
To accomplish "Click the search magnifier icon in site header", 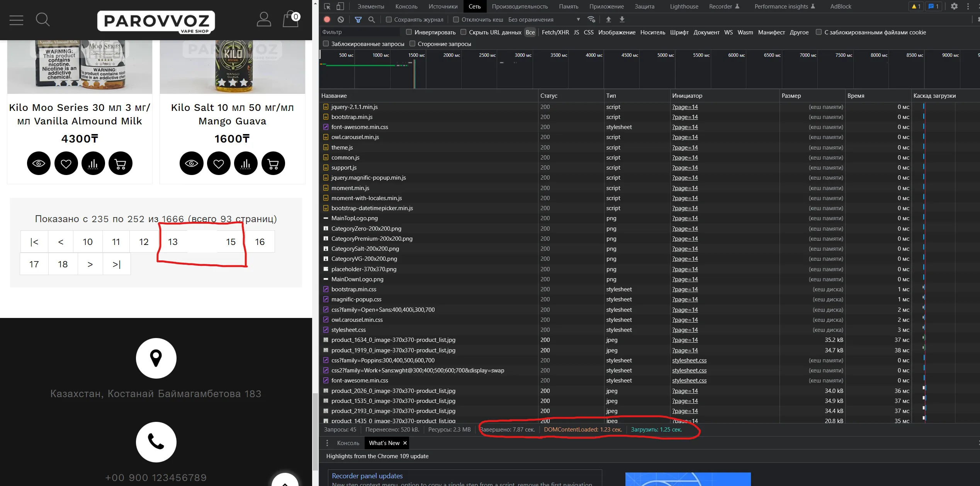I will click(42, 19).
